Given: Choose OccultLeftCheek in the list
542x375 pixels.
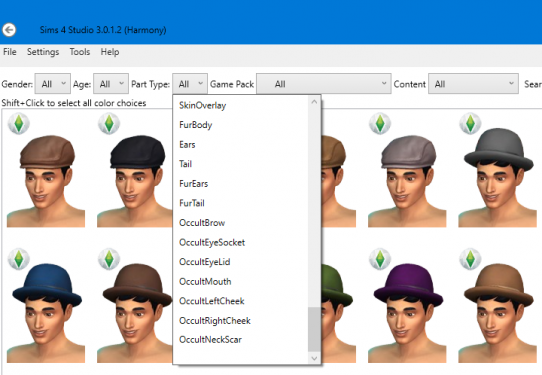Looking at the screenshot, I should click(x=240, y=301).
